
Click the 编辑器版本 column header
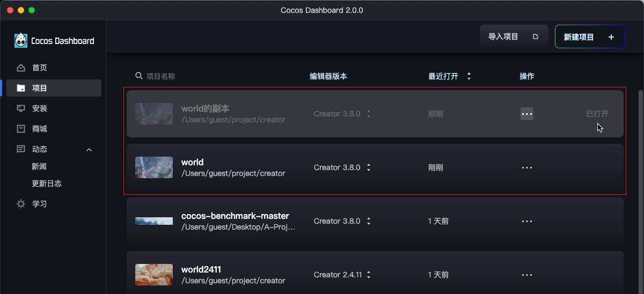(328, 76)
